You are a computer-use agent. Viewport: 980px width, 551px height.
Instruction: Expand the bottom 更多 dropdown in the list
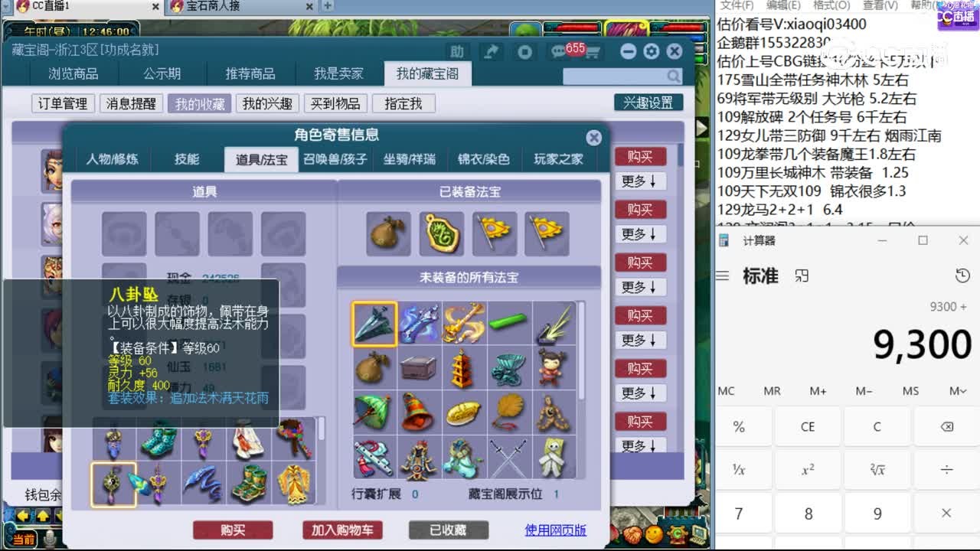(642, 445)
